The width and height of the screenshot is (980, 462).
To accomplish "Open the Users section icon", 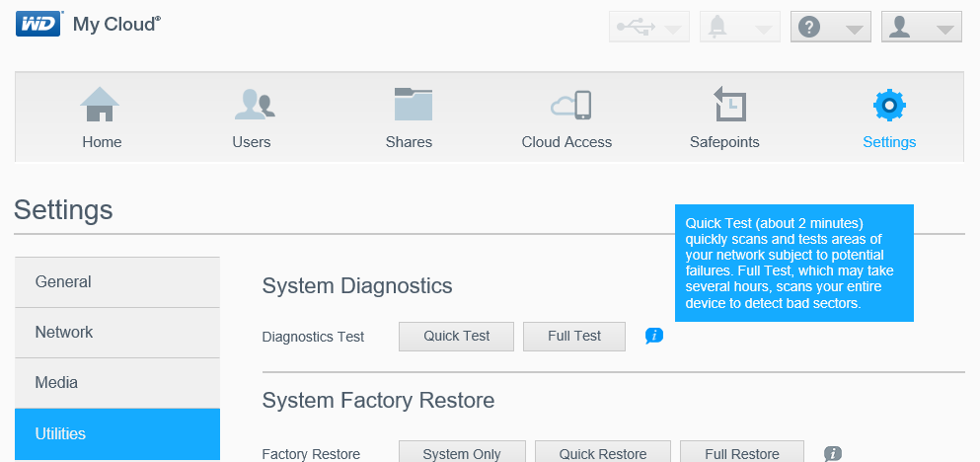I will [x=252, y=105].
